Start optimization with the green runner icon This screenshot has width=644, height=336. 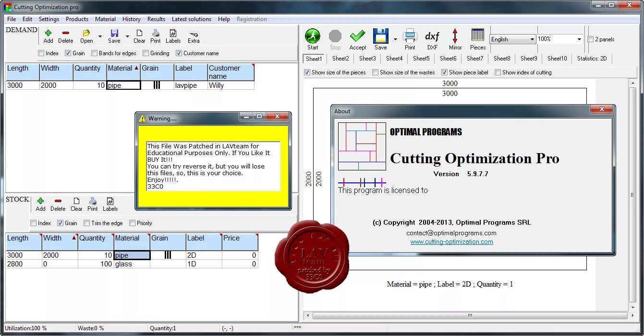point(313,36)
